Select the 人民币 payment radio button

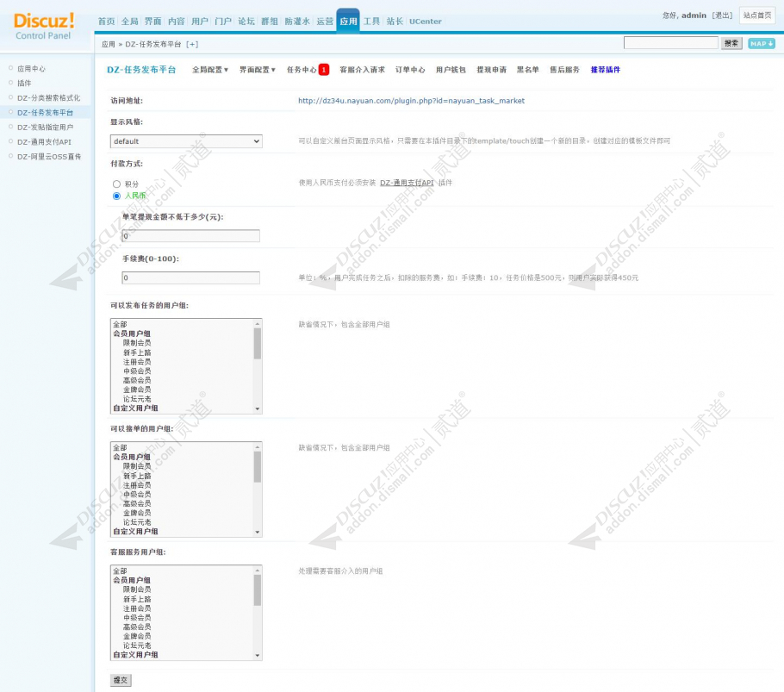coord(116,196)
